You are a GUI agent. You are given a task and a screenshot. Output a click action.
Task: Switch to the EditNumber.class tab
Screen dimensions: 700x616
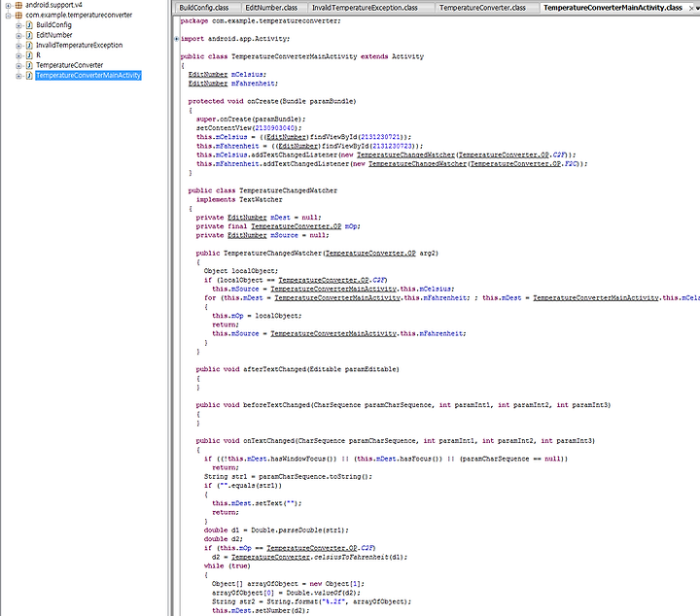tap(271, 8)
